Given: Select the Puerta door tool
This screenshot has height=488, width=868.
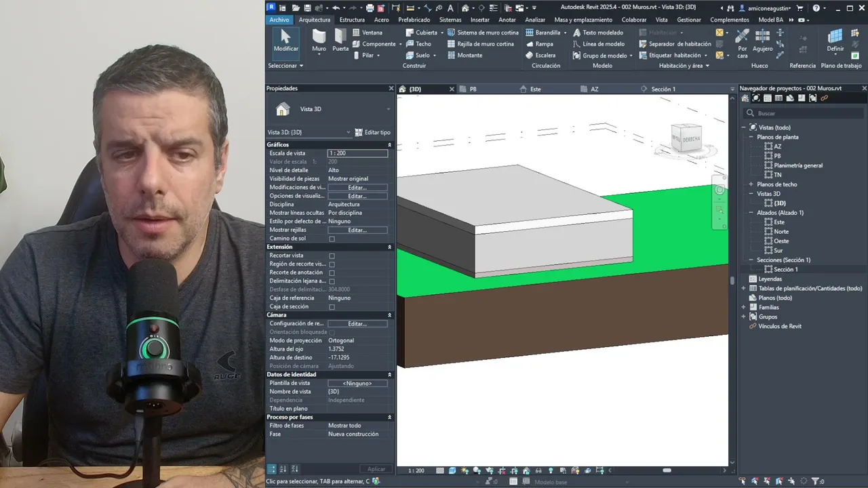Looking at the screenshot, I should click(x=340, y=41).
